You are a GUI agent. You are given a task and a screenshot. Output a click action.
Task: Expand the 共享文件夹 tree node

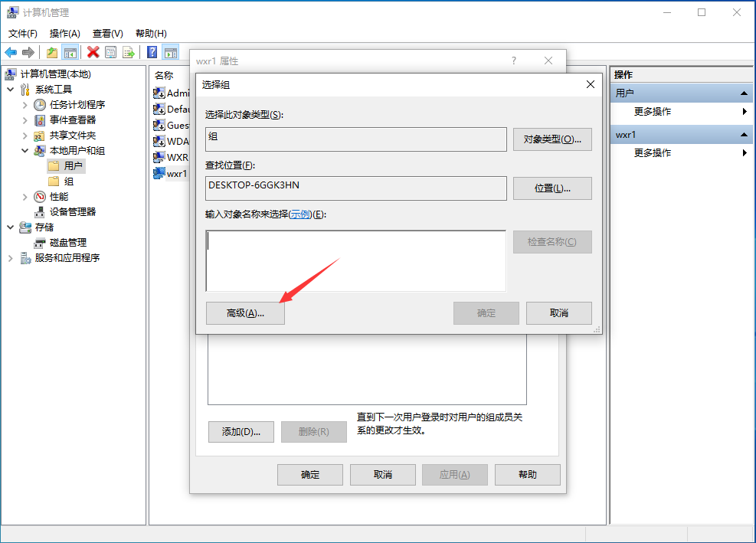[25, 136]
